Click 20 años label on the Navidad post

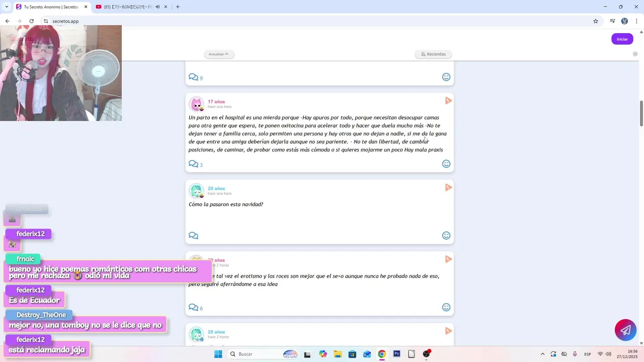tap(216, 189)
